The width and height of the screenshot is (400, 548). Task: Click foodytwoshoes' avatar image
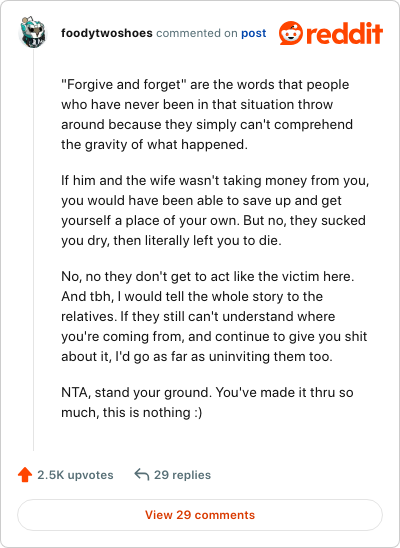tap(32, 32)
